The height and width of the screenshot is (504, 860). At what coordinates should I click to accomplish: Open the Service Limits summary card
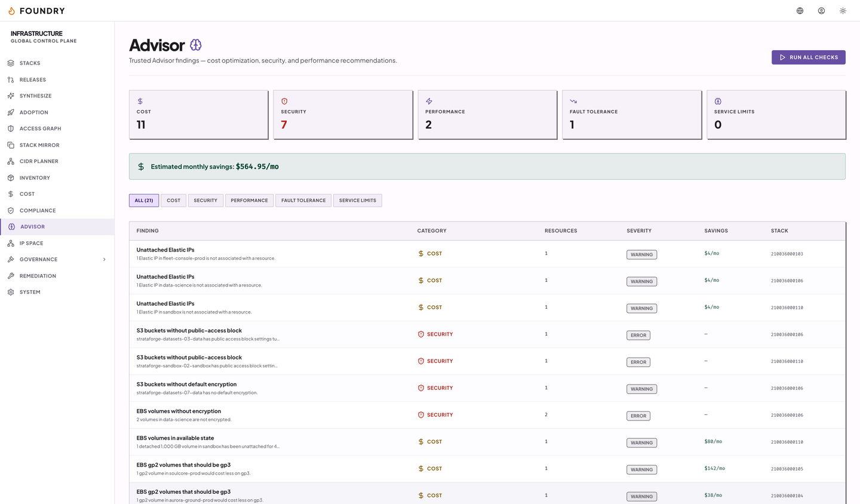776,115
